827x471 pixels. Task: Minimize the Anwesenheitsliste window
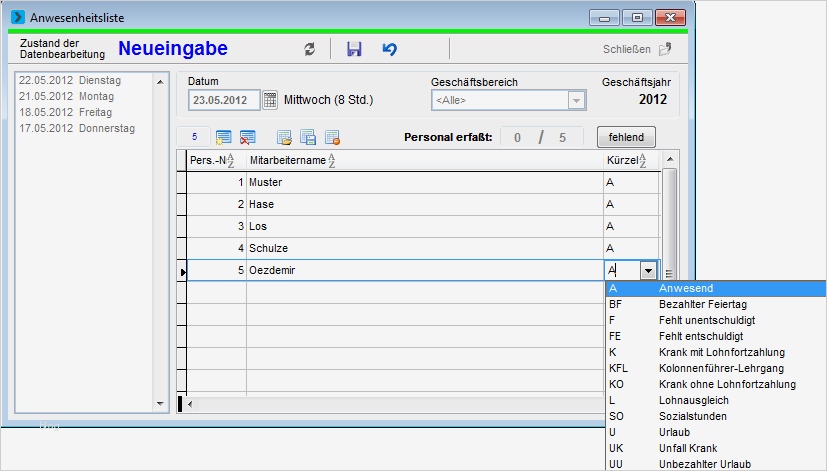[604, 18]
